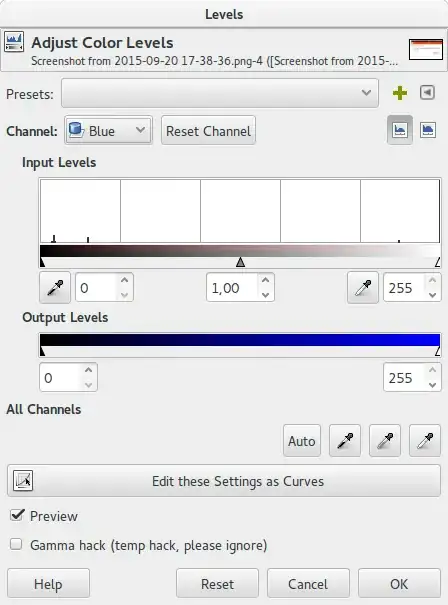Increase the gamma value 1,00 stepper
Image resolution: width=448 pixels, height=605 pixels.
[x=265, y=280]
